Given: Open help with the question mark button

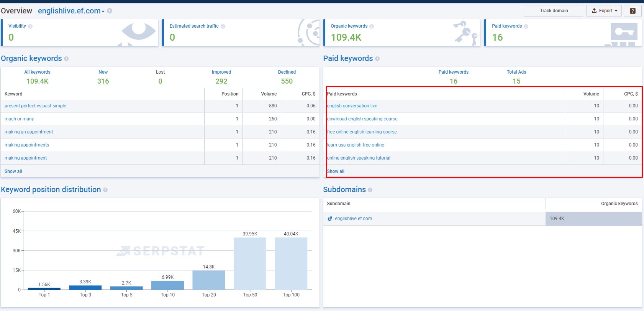Looking at the screenshot, I should [633, 11].
